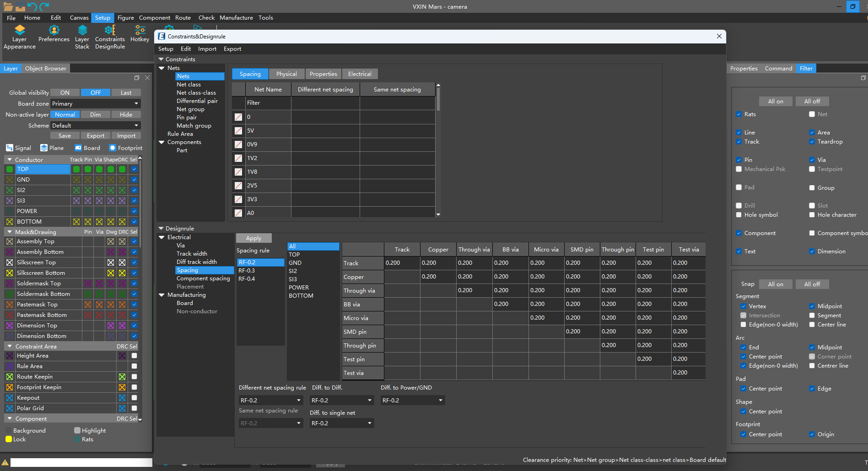The image size is (868, 471).
Task: Open the Preferences icon
Action: pos(54,31)
